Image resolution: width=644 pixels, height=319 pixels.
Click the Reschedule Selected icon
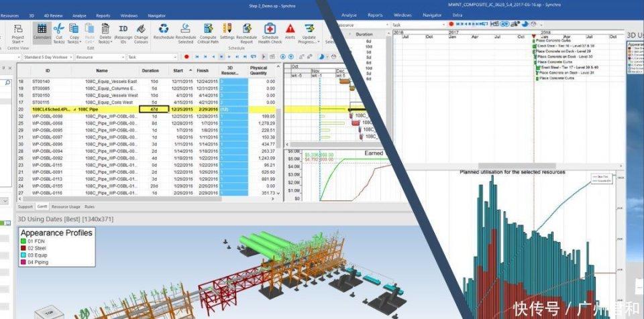[x=186, y=29]
